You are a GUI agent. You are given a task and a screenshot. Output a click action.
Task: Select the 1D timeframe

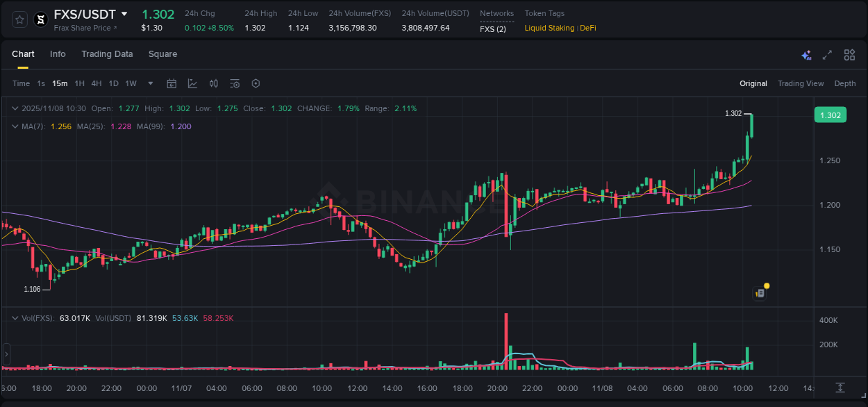coord(113,83)
